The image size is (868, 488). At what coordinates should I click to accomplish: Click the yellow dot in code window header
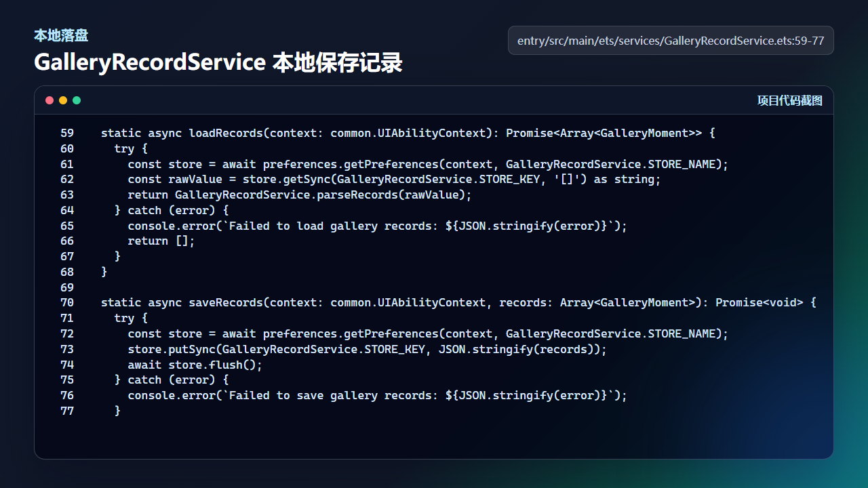pyautogui.click(x=63, y=100)
